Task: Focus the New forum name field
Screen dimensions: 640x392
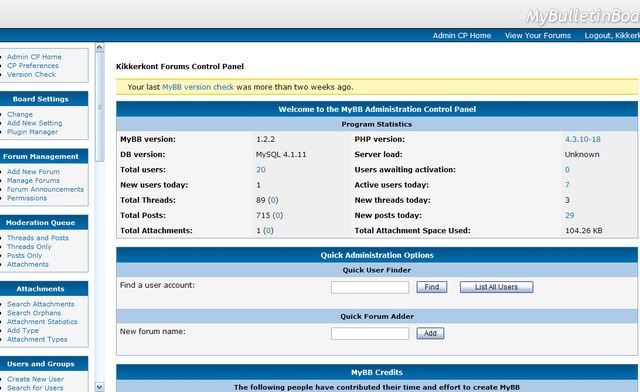Action: (x=370, y=334)
